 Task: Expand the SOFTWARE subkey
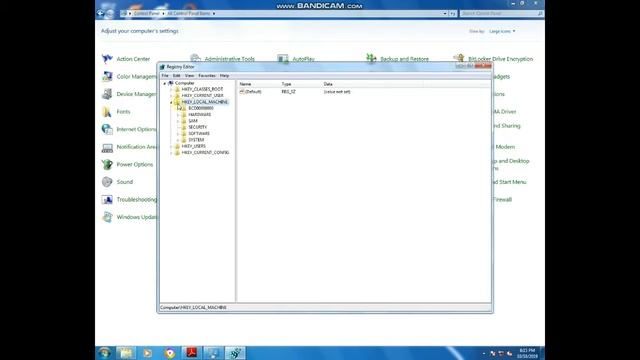pyautogui.click(x=178, y=133)
